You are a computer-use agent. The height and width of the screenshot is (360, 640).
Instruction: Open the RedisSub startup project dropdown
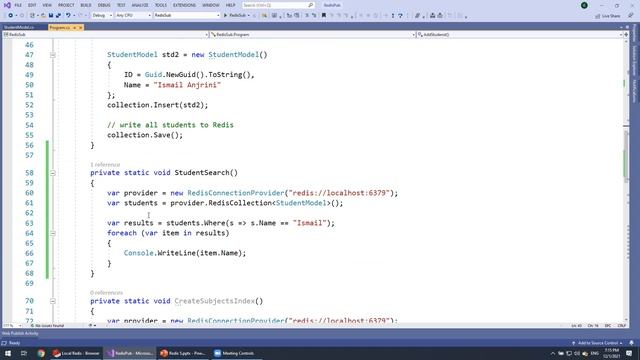[x=187, y=16]
